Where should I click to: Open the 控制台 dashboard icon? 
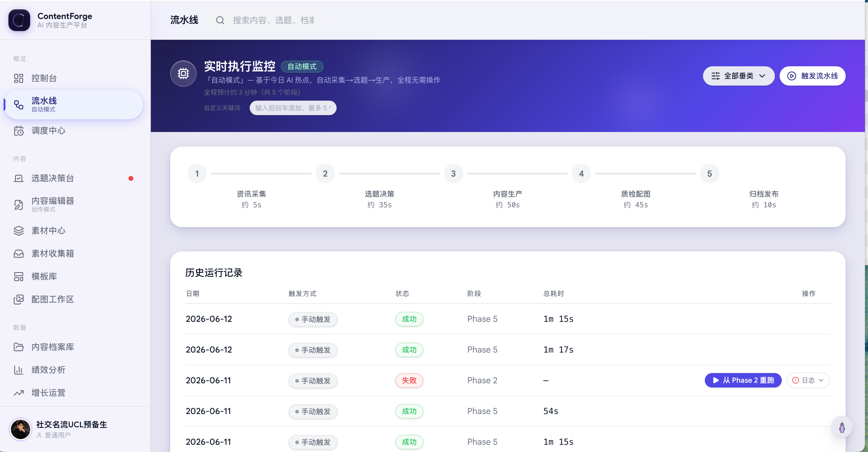pos(18,78)
